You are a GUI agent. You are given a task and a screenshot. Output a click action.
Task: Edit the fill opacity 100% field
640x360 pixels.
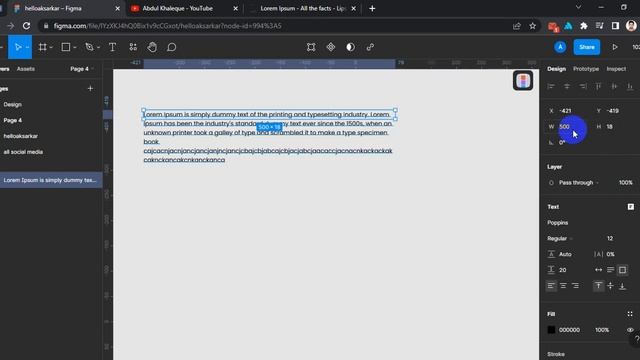(x=602, y=330)
